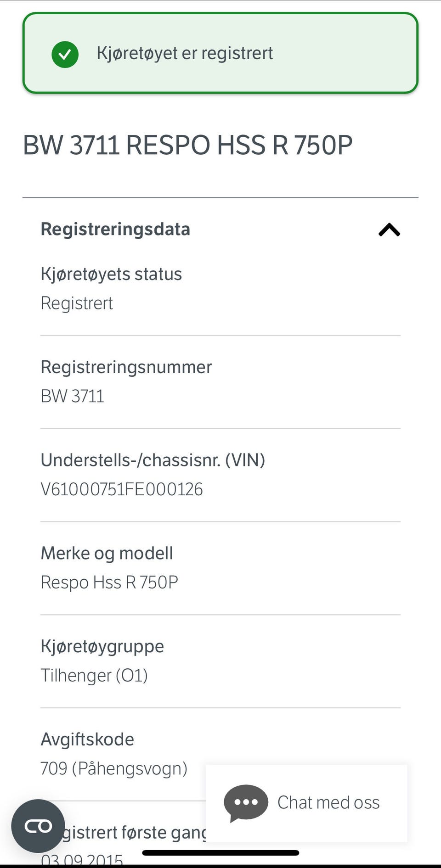Viewport: 441px width, 868px height.
Task: Tap the title BW 3711 RESPO HSS R 750P
Action: click(x=188, y=146)
